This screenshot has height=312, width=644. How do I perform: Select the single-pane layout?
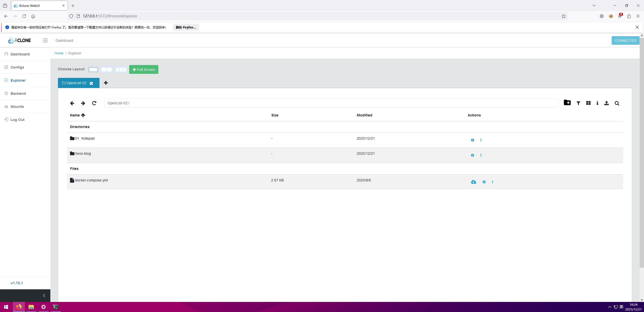[x=93, y=70]
